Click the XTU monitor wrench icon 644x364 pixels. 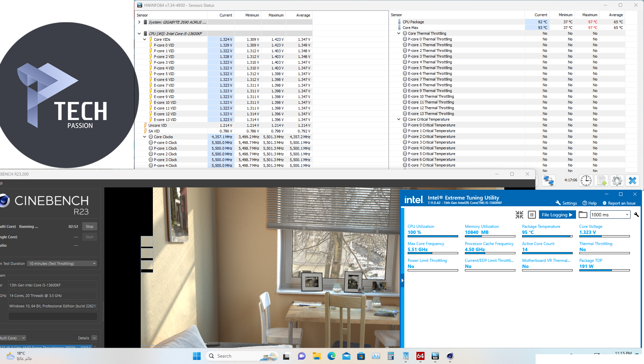tap(636, 215)
